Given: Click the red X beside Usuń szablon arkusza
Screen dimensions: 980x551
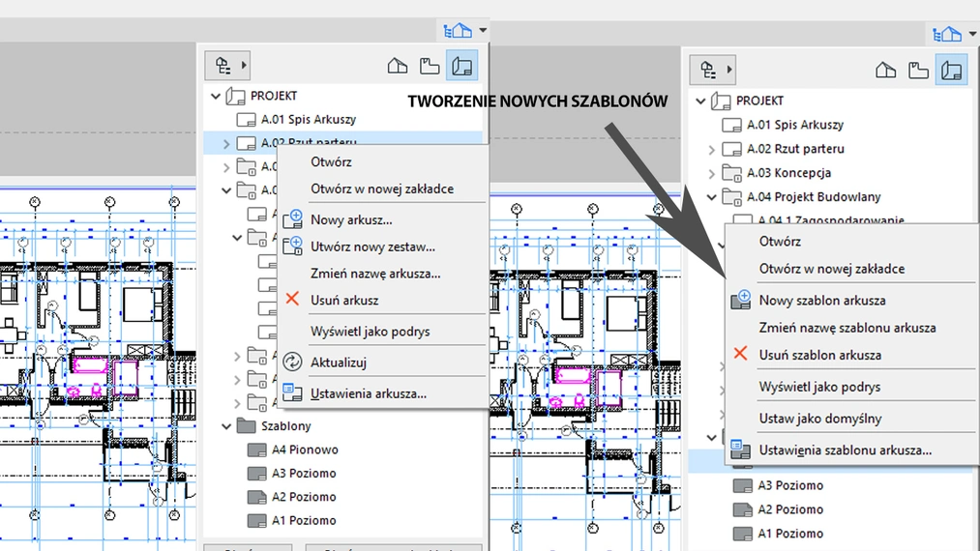Looking at the screenshot, I should pyautogui.click(x=741, y=355).
